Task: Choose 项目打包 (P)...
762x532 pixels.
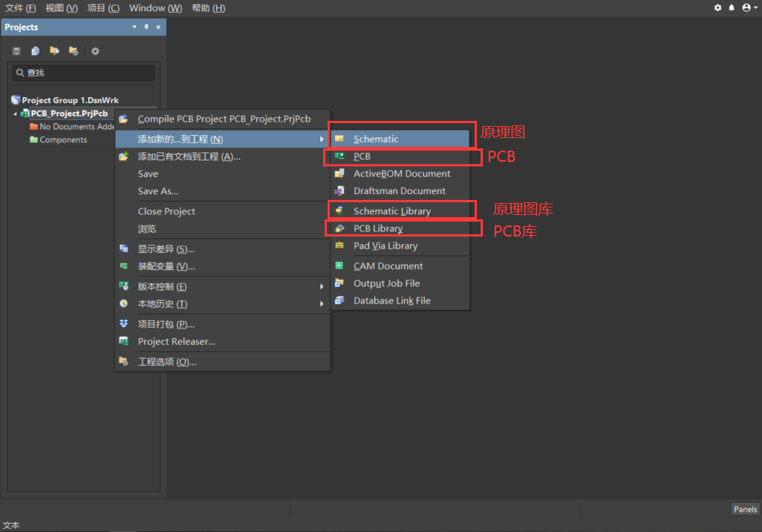Action: (222, 324)
